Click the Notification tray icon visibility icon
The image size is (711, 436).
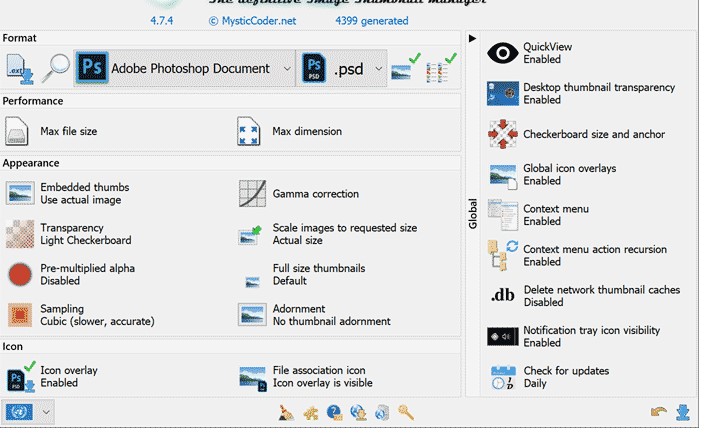click(502, 336)
